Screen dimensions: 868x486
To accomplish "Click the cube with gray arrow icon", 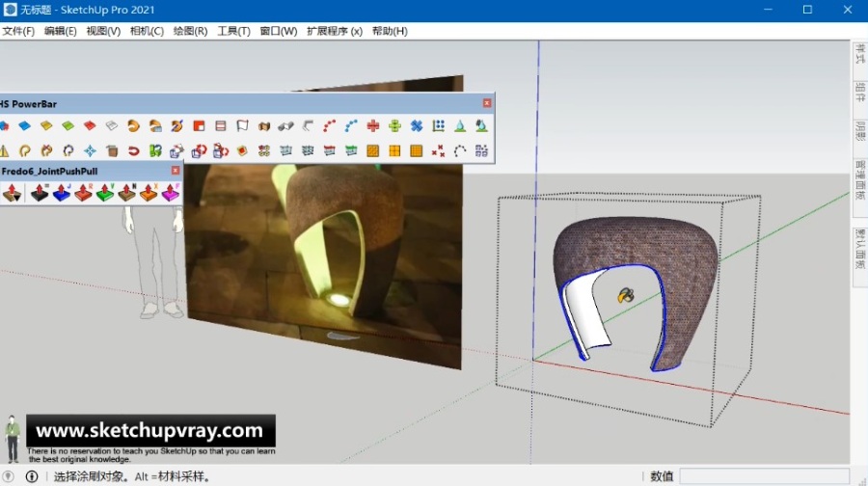I will click(176, 150).
